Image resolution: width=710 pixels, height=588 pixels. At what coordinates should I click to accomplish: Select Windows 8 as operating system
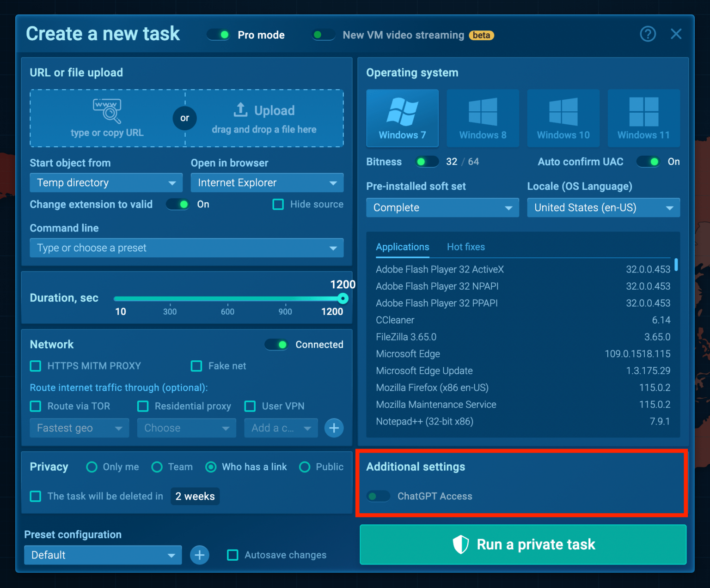[483, 118]
